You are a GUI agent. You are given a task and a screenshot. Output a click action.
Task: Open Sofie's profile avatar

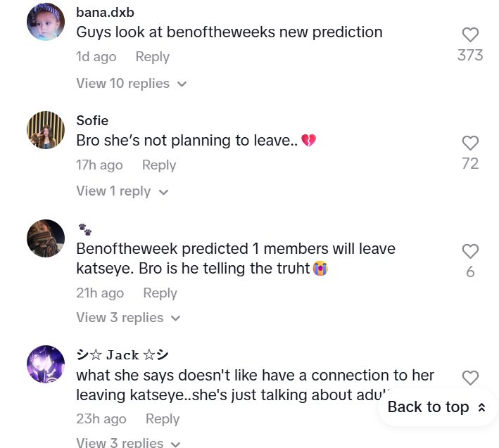click(x=46, y=130)
